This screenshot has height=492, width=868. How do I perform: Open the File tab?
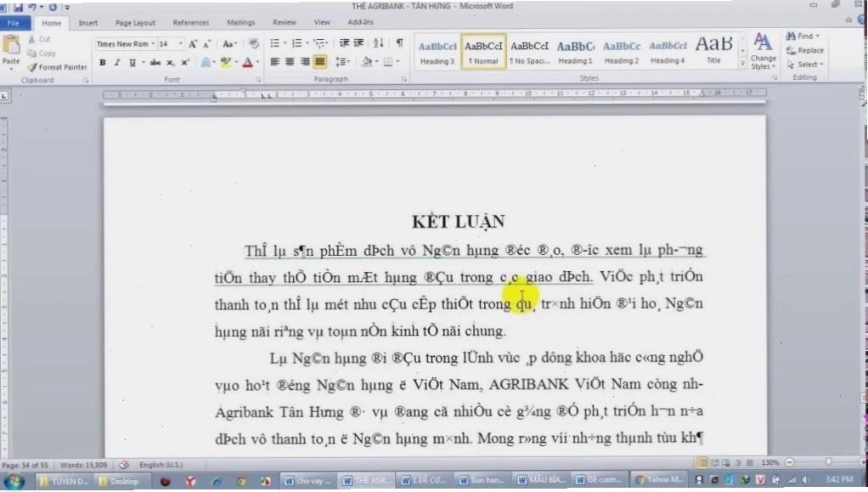[x=14, y=23]
